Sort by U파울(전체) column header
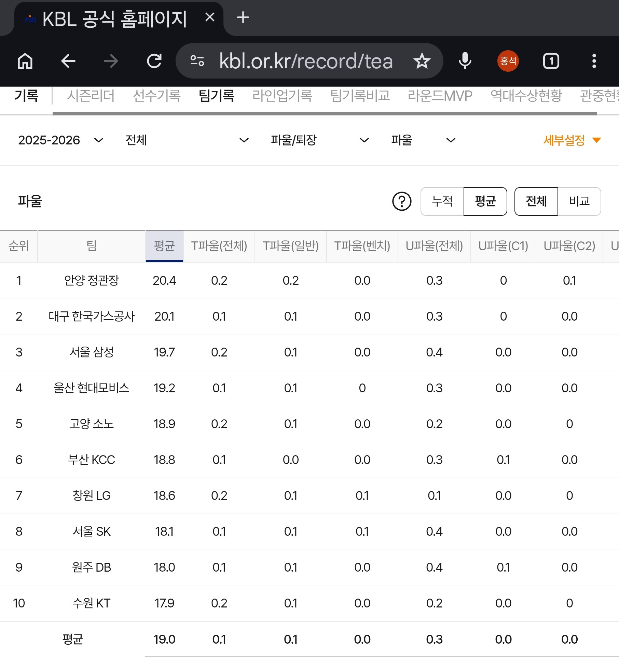Screen dimensions: 619x672 [x=434, y=246]
